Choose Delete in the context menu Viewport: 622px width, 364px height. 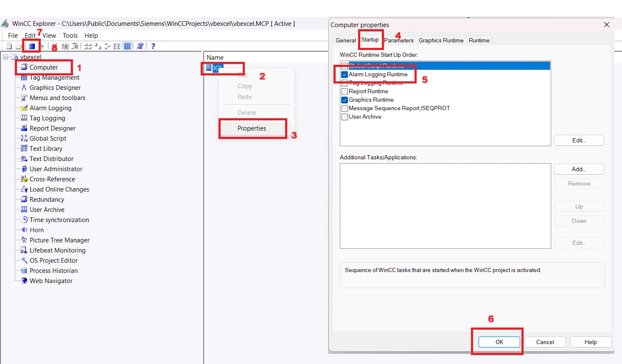[247, 113]
